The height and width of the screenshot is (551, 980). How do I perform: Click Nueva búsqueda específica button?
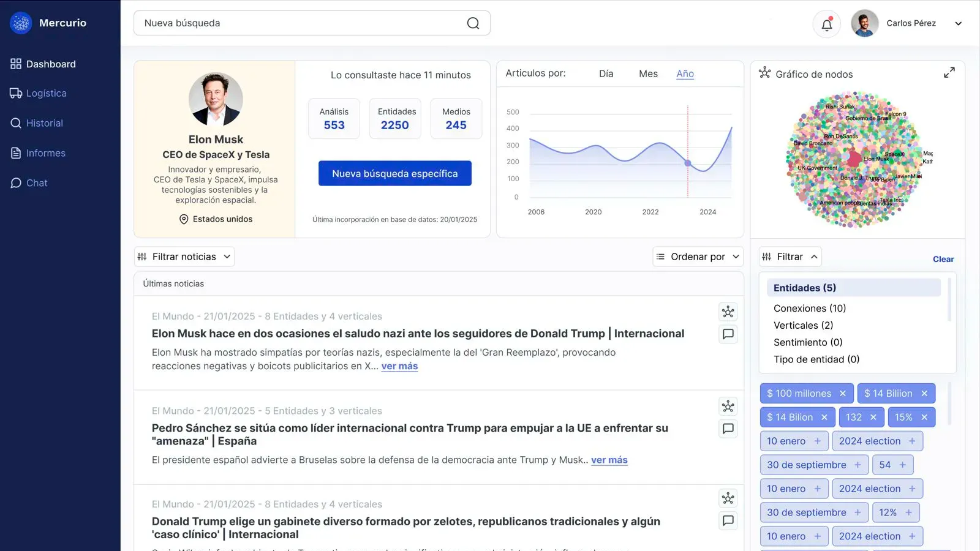pyautogui.click(x=394, y=173)
